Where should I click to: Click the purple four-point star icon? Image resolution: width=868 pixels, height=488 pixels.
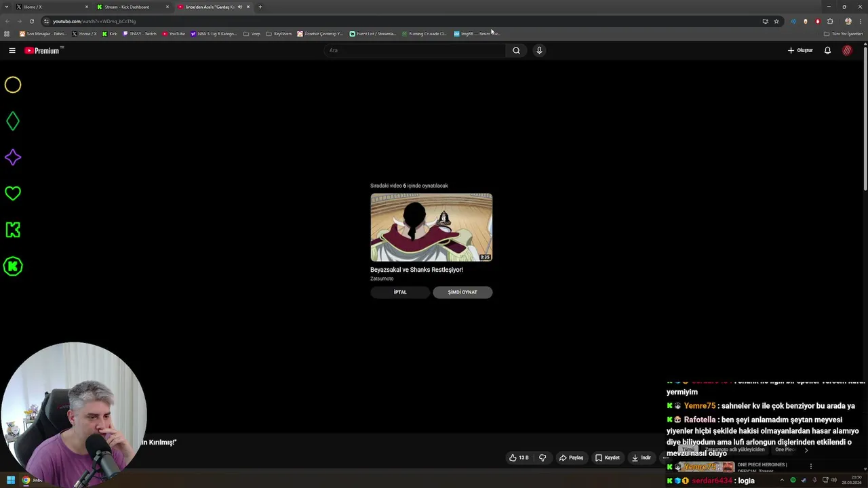point(13,157)
